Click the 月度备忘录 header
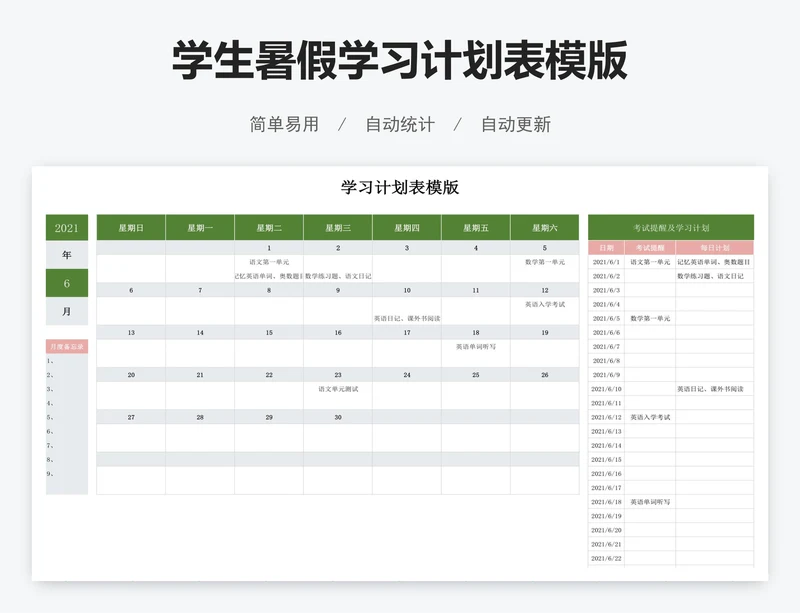The image size is (800, 613). (x=67, y=347)
